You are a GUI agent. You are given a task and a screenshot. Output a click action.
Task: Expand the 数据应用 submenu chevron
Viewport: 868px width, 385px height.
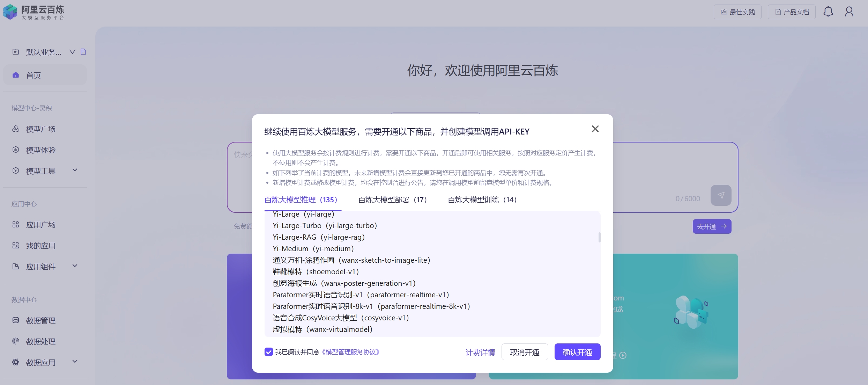pyautogui.click(x=75, y=362)
